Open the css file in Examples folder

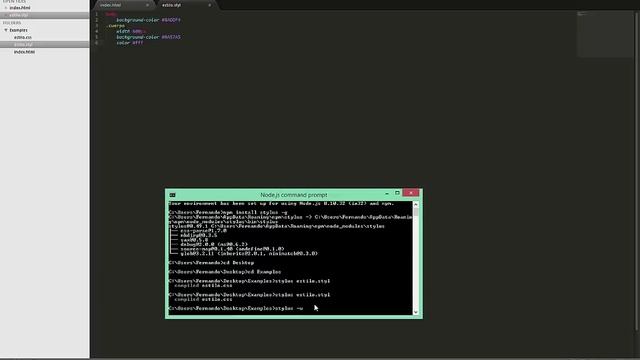tap(23, 37)
